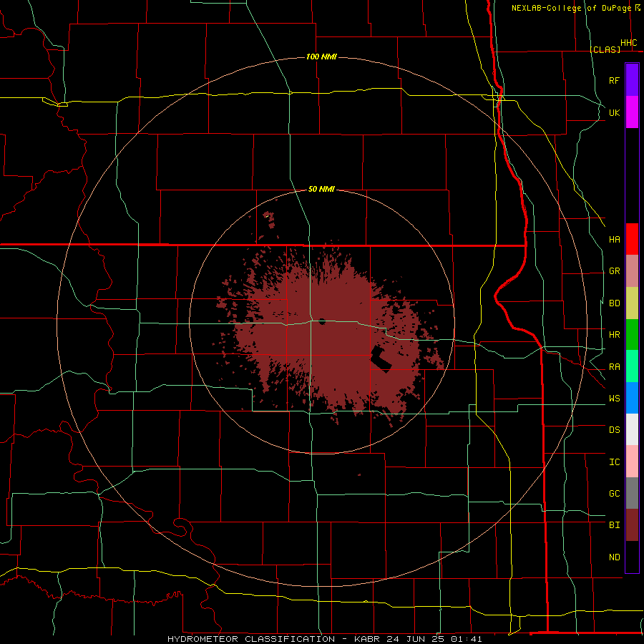Image resolution: width=644 pixels, height=644 pixels.
Task: Click the RF purple color swatch
Action: [632, 80]
